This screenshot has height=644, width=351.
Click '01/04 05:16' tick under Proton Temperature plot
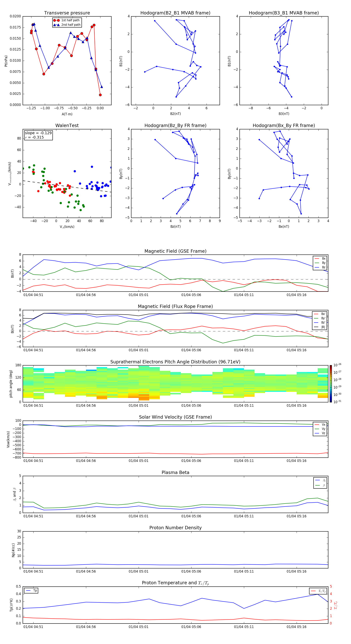[x=296, y=627]
